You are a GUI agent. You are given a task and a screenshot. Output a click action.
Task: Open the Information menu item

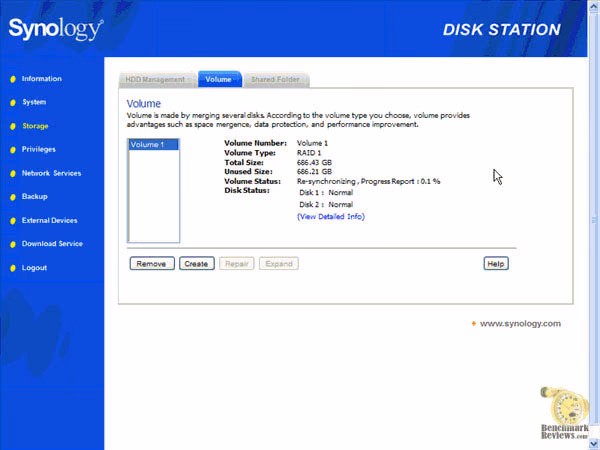(x=41, y=78)
